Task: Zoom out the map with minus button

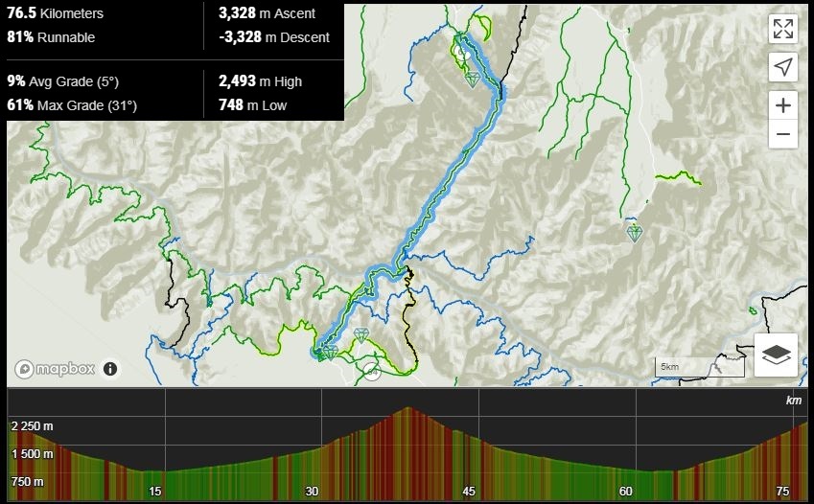Action: [783, 134]
